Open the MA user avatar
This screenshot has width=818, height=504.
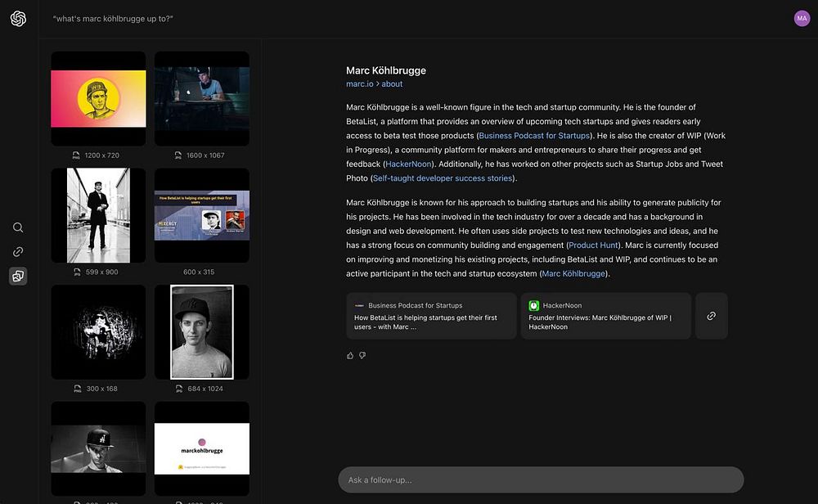pyautogui.click(x=802, y=18)
